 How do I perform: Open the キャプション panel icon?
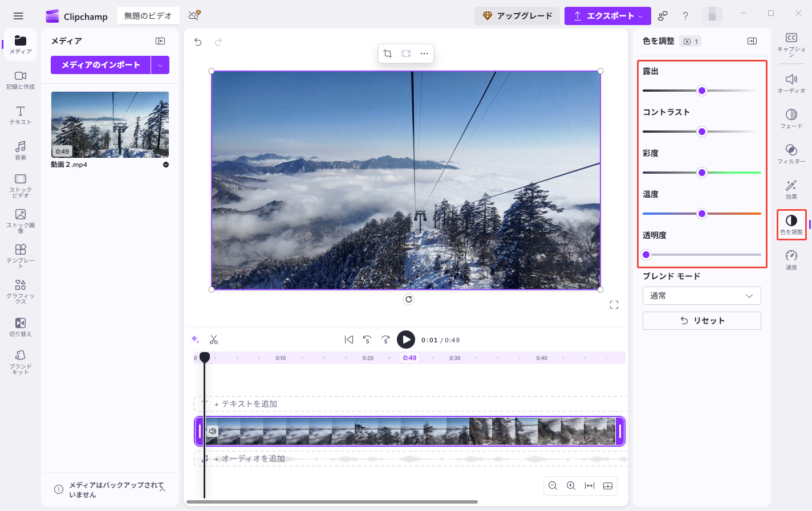coord(791,43)
